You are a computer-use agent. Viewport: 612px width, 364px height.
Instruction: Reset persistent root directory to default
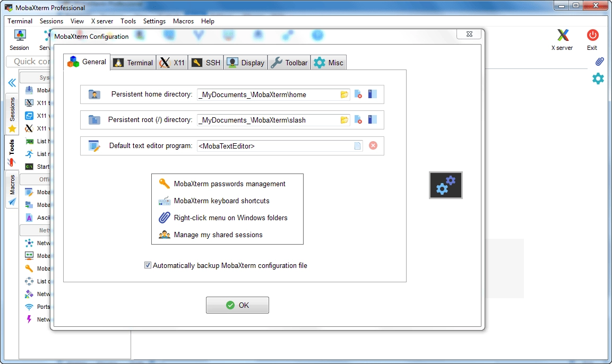358,120
